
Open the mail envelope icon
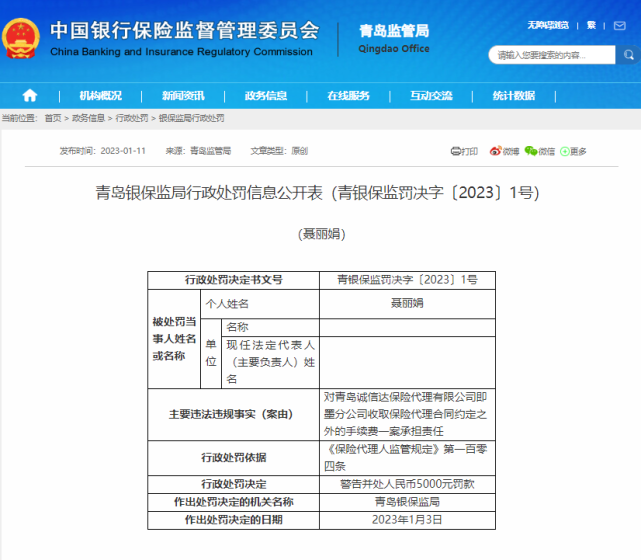click(x=620, y=26)
